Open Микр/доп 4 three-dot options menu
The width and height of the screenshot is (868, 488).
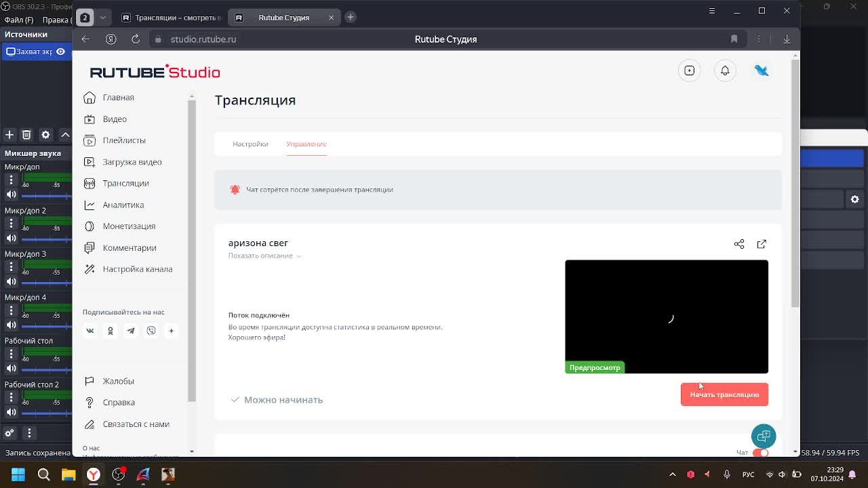pos(11,310)
